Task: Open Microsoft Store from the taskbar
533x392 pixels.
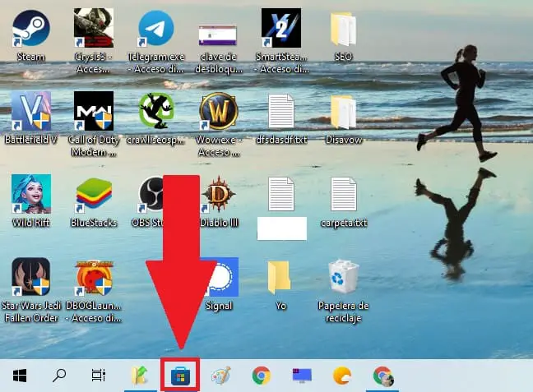Action: click(180, 376)
